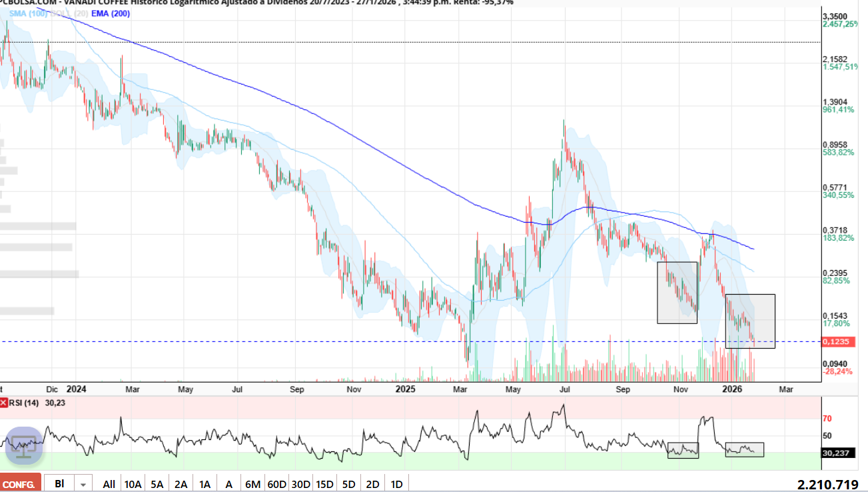The height and width of the screenshot is (492, 868).
Task: Open the CONFG. settings button
Action: click(21, 484)
